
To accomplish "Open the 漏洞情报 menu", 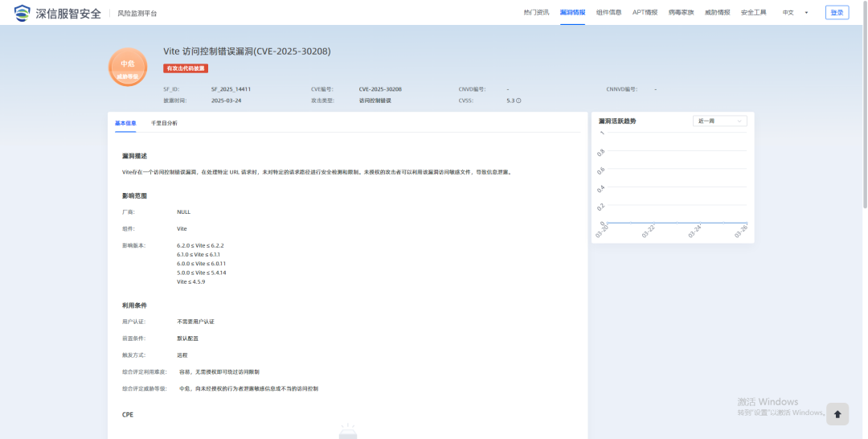I will click(x=572, y=12).
